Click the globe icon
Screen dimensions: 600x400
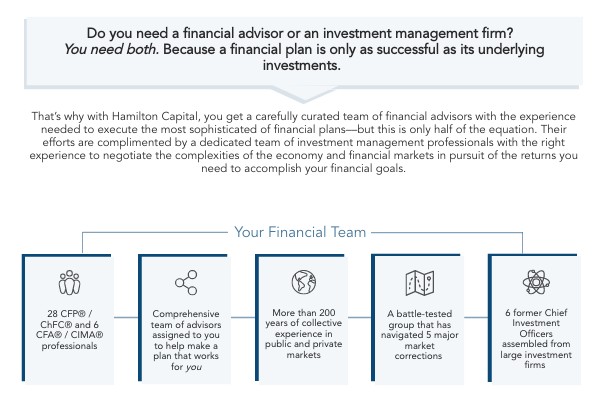[303, 282]
